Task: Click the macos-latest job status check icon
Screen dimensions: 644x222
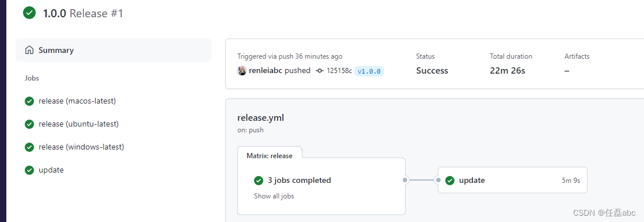Action: [x=29, y=101]
